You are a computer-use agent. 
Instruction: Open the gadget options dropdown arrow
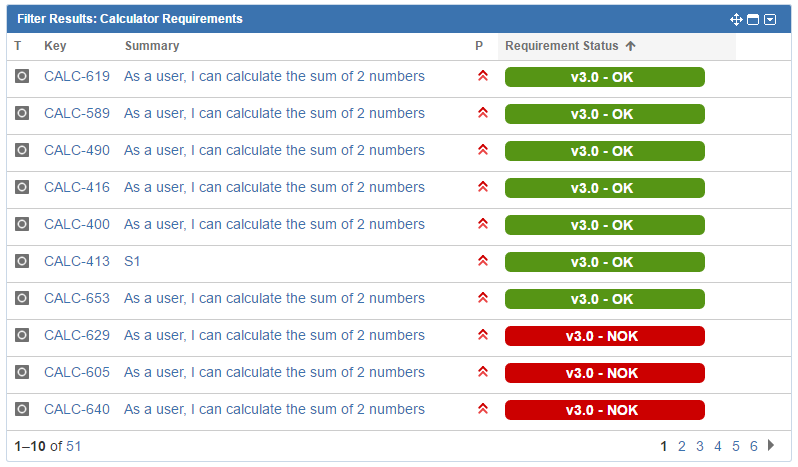tap(770, 20)
